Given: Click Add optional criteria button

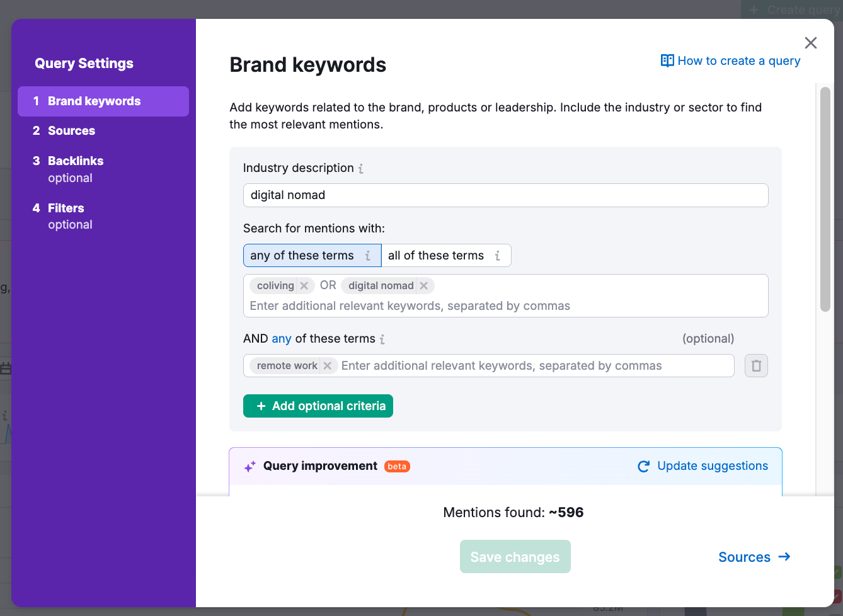Looking at the screenshot, I should (x=318, y=406).
